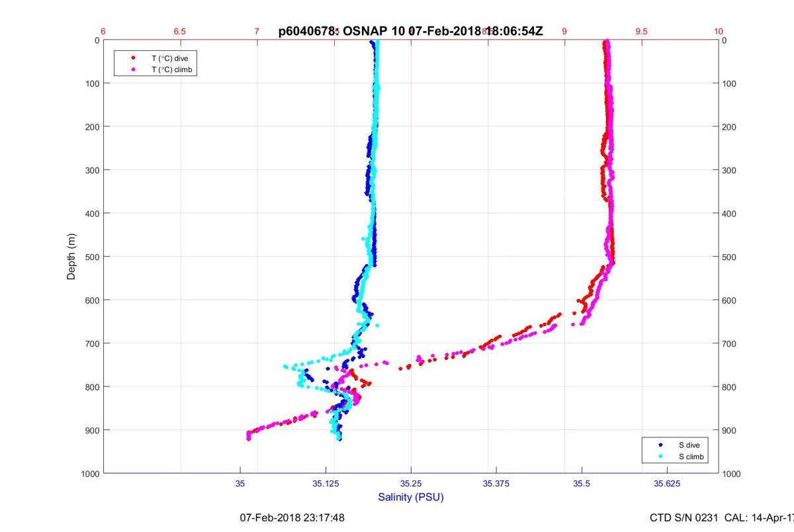Click the timestamp '07-Feb-2018 23:17:48'
Viewport: 794px width, 532px height.
point(292,517)
